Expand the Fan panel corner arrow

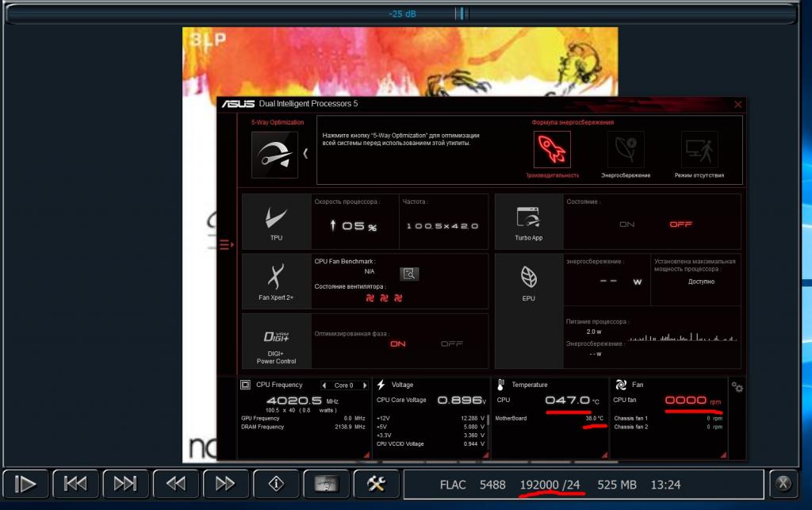(723, 454)
